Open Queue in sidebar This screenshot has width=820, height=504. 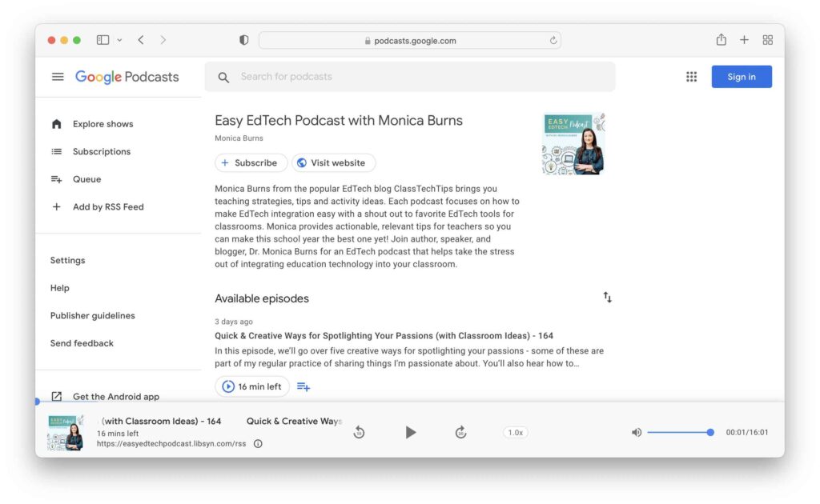86,179
